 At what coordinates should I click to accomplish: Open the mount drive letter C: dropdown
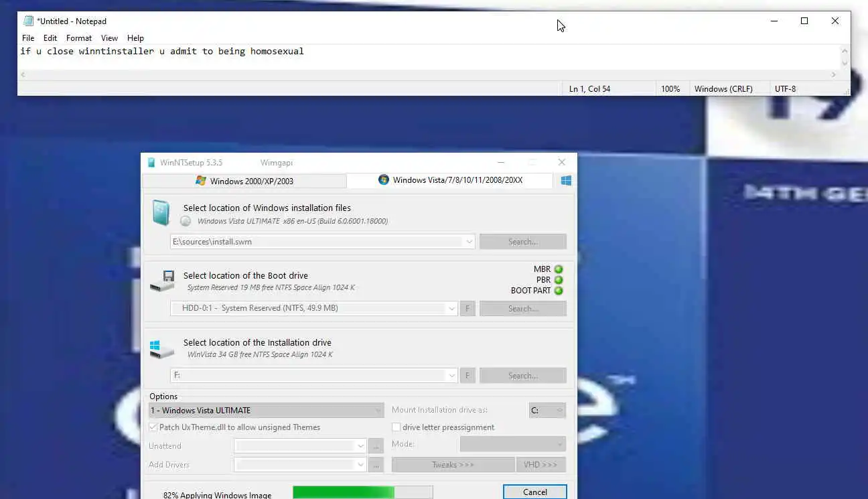tap(547, 411)
